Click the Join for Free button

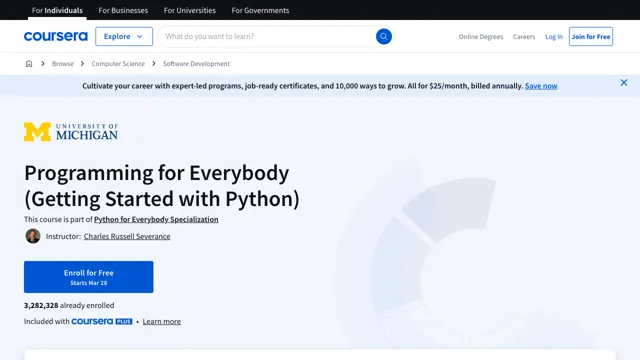591,36
